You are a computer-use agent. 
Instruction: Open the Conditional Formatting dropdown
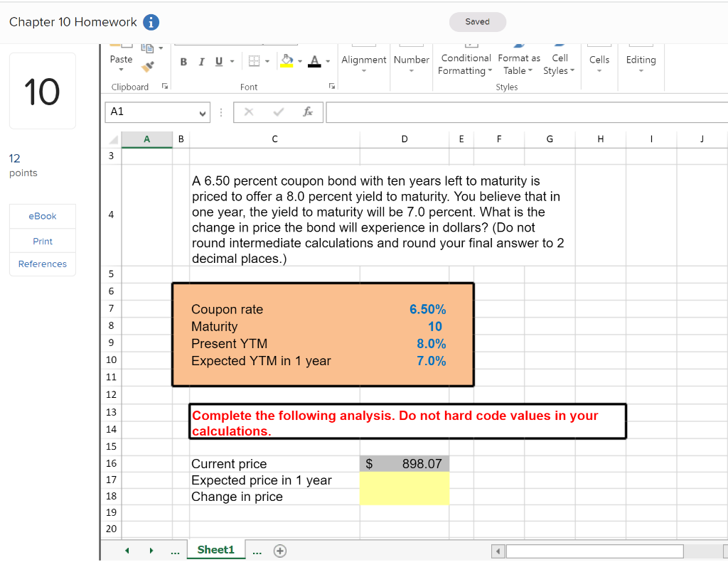pos(465,64)
